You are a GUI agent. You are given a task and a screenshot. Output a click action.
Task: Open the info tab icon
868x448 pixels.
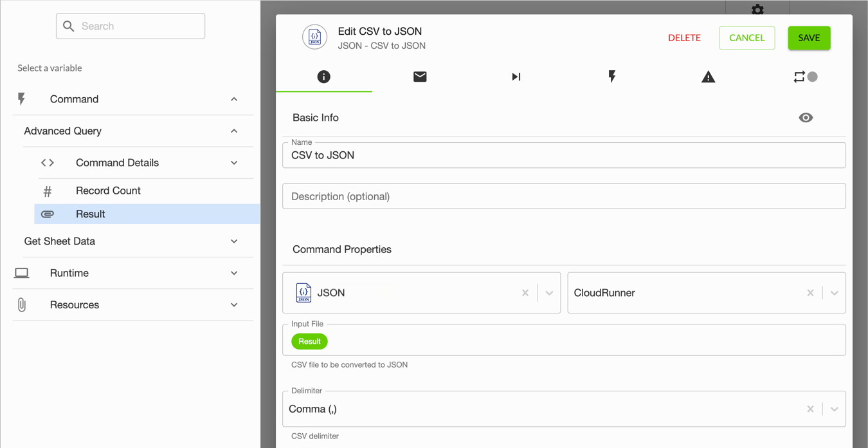pyautogui.click(x=323, y=77)
